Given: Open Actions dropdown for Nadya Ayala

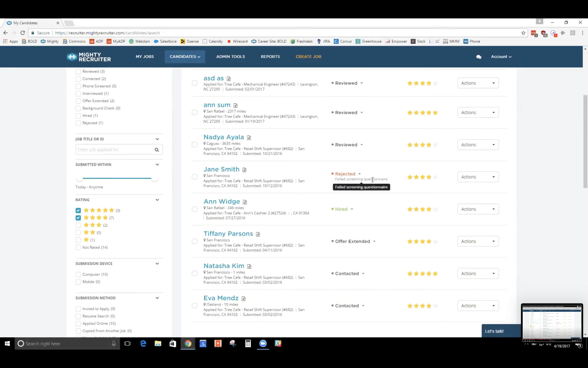Looking at the screenshot, I should point(478,145).
